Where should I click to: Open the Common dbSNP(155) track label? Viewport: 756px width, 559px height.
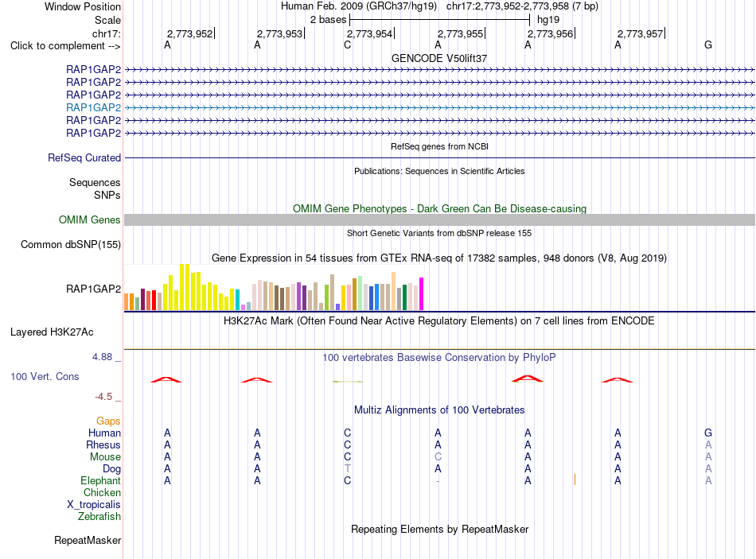(x=70, y=244)
